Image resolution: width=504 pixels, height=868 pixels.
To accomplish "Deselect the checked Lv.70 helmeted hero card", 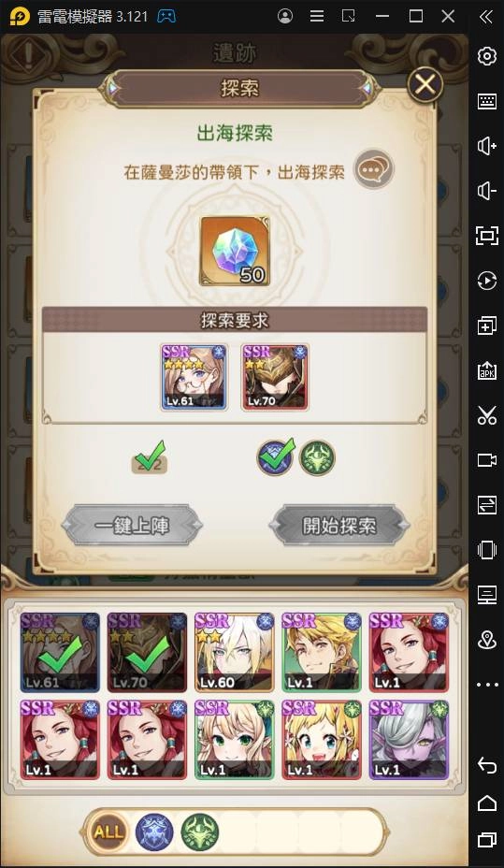I will point(147,652).
